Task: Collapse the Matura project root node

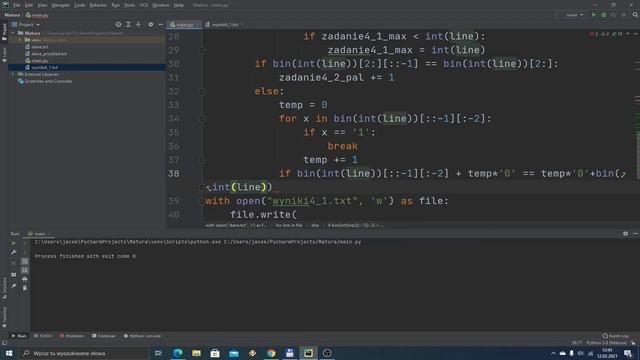Action: pyautogui.click(x=13, y=33)
